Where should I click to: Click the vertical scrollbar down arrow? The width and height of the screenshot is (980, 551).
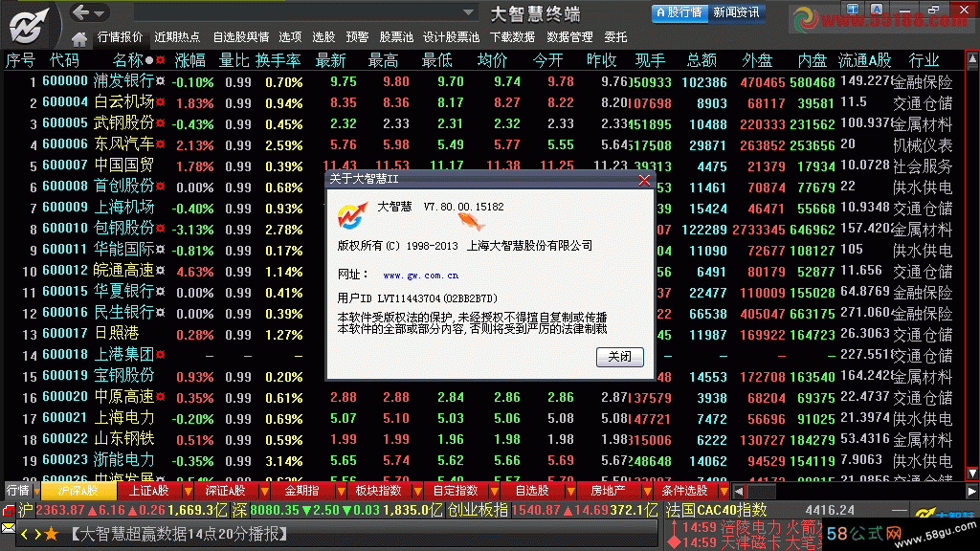point(972,474)
